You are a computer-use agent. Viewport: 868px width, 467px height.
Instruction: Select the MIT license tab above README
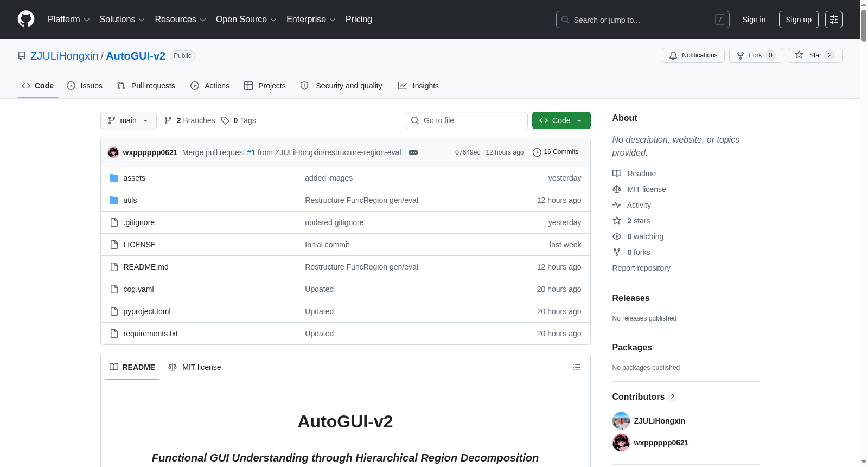(195, 367)
